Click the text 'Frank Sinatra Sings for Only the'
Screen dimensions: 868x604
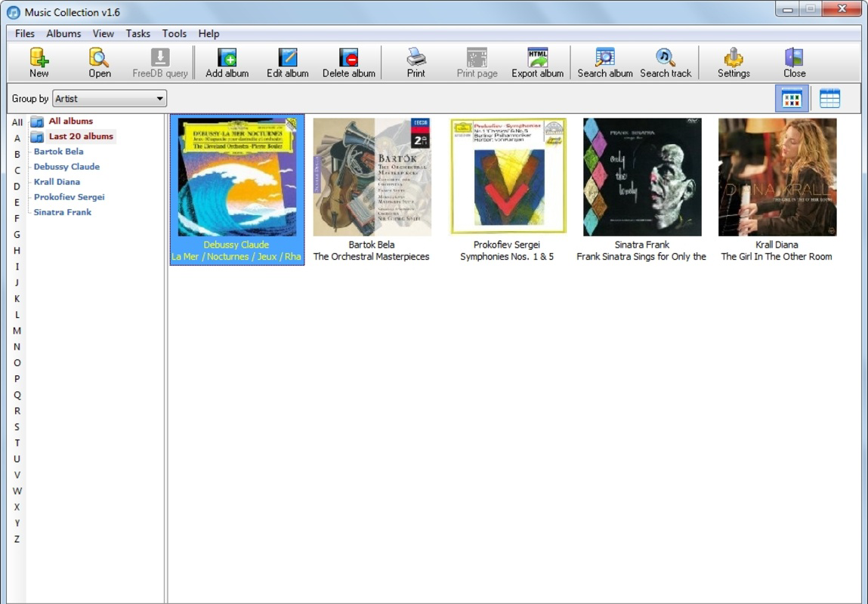pos(641,257)
